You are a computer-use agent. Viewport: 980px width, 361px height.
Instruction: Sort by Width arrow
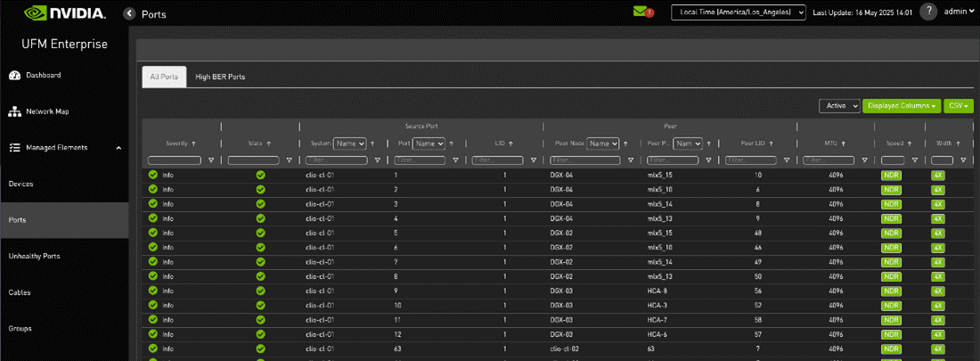click(x=960, y=144)
